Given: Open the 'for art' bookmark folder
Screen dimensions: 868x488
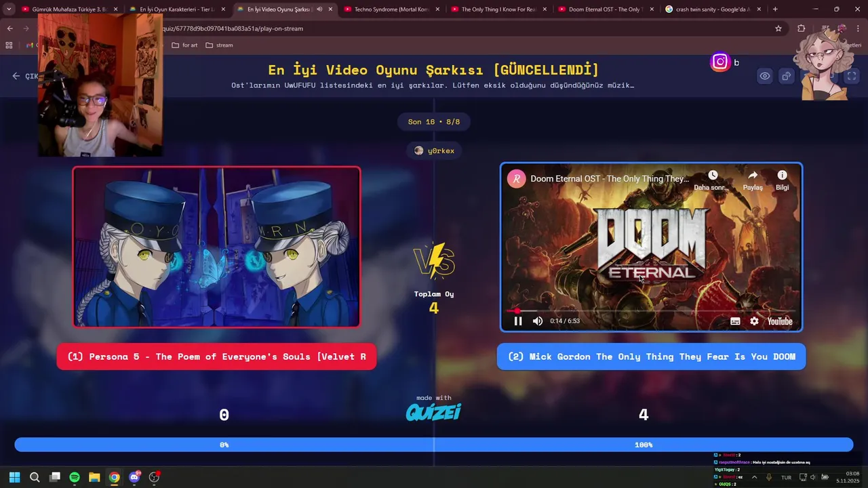Looking at the screenshot, I should [184, 45].
